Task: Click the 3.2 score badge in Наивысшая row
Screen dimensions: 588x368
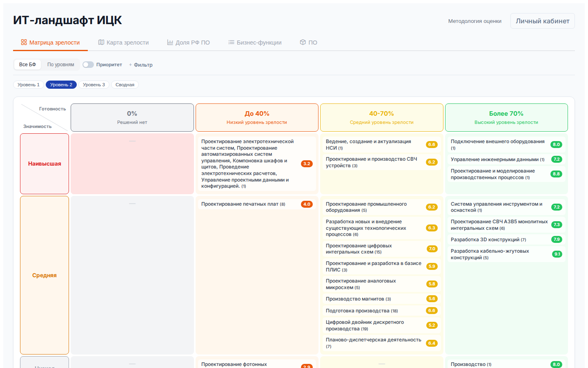Action: [307, 164]
